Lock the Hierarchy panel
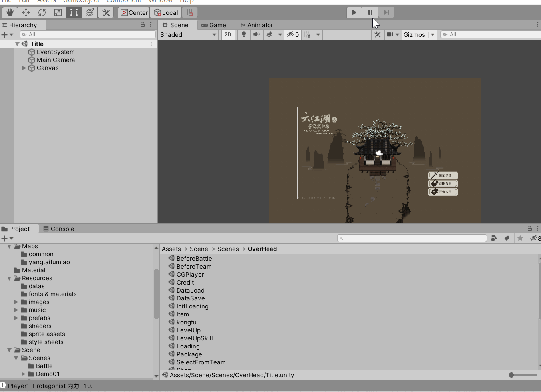Image resolution: width=541 pixels, height=392 pixels. point(143,25)
